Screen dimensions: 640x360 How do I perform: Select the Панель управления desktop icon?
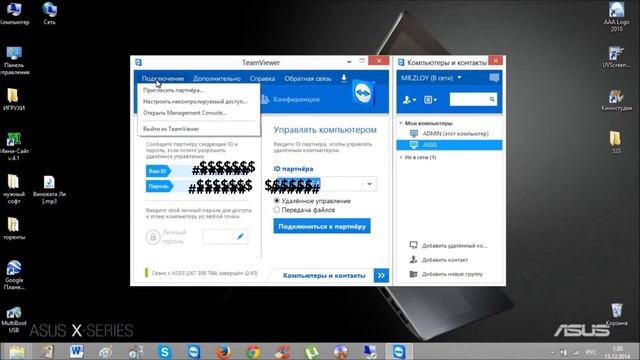click(x=14, y=60)
